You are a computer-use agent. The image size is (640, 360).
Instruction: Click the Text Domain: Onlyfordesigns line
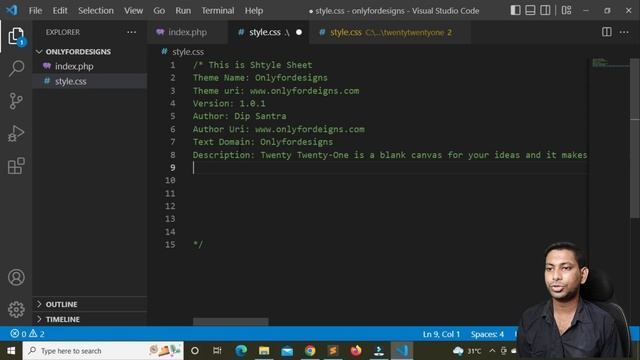point(263,142)
